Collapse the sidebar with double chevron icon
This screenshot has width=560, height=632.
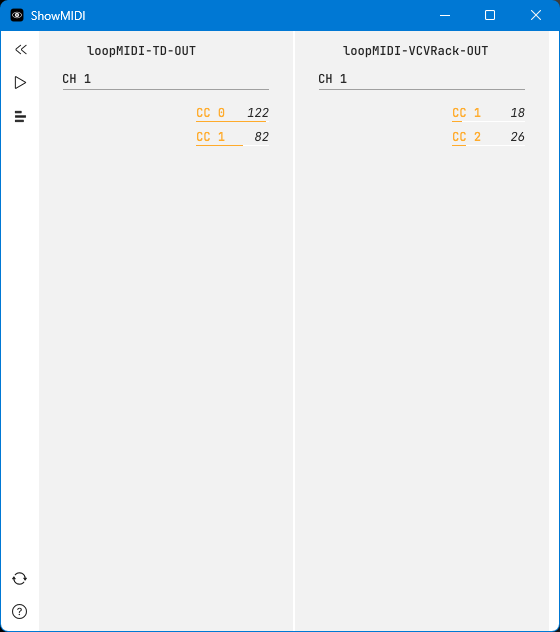(x=21, y=49)
